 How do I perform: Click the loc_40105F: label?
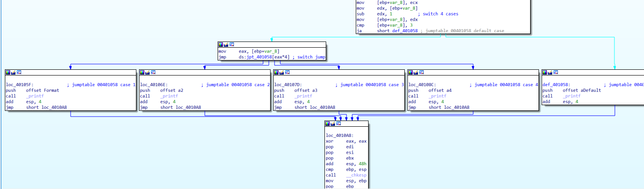pyautogui.click(x=20, y=85)
